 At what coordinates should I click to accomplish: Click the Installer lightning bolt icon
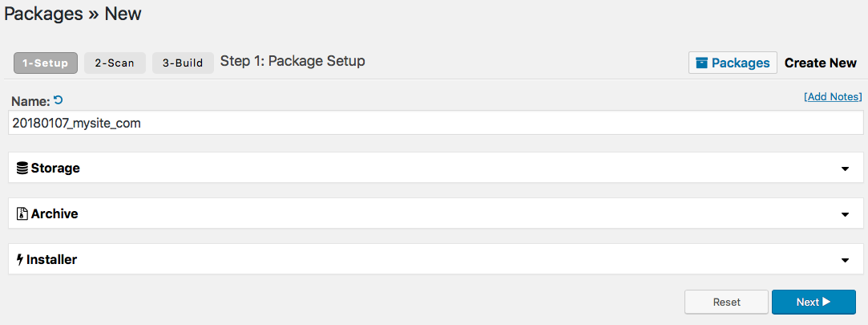pos(21,259)
